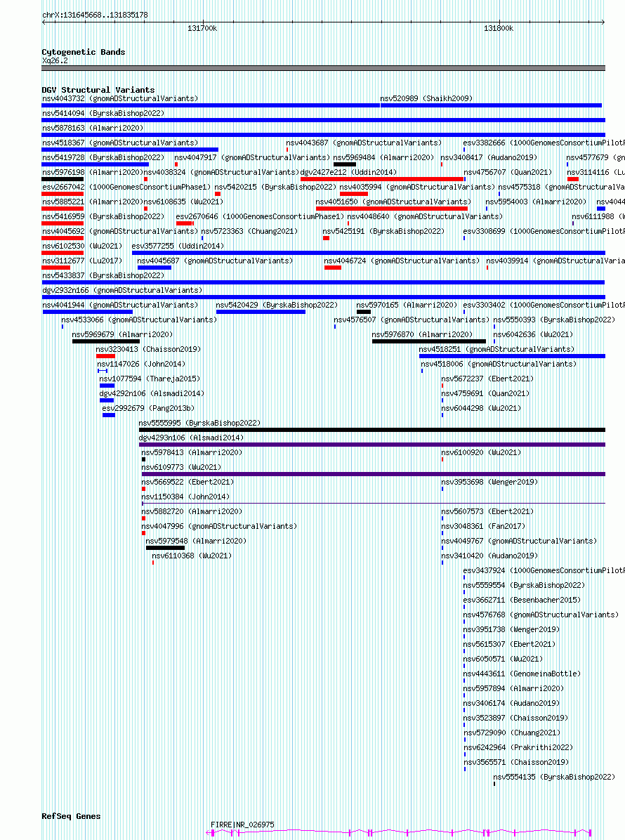Select nsv4051650 gnomAD variant
Screen dimensions: 625x840
point(394,202)
